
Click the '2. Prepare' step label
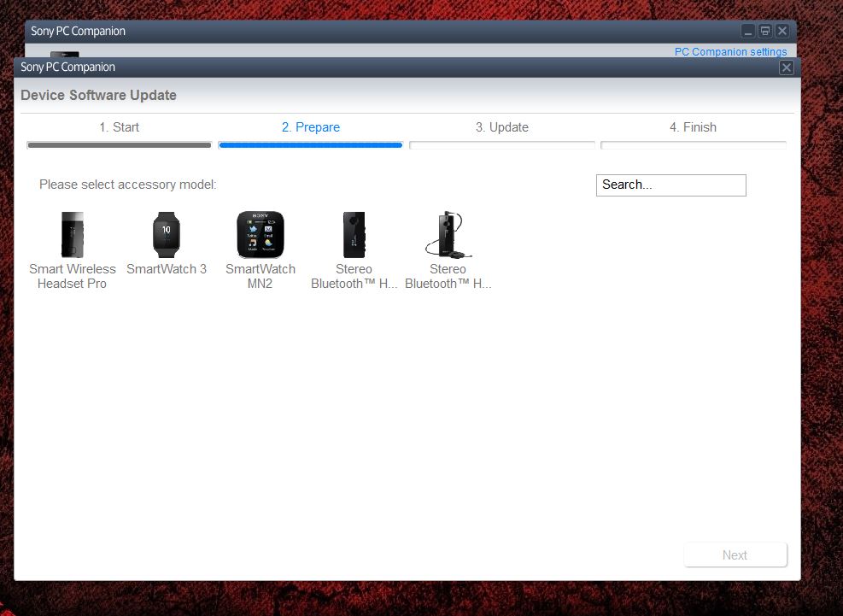[310, 127]
